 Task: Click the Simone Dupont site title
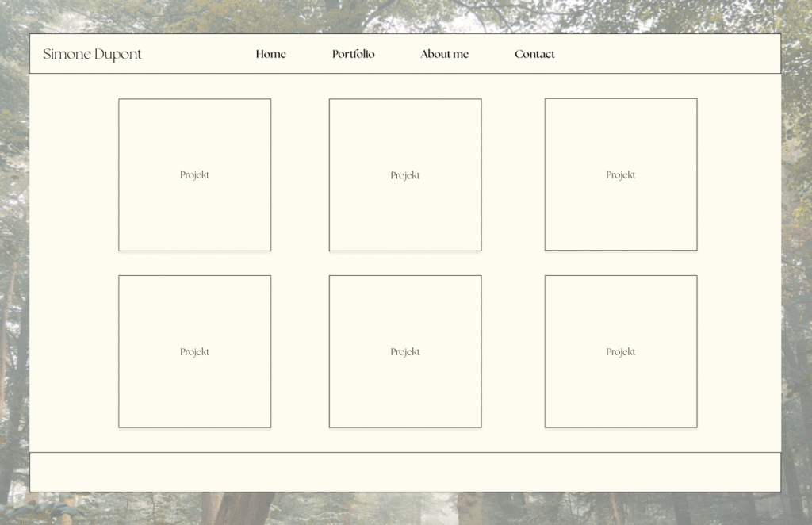tap(92, 55)
